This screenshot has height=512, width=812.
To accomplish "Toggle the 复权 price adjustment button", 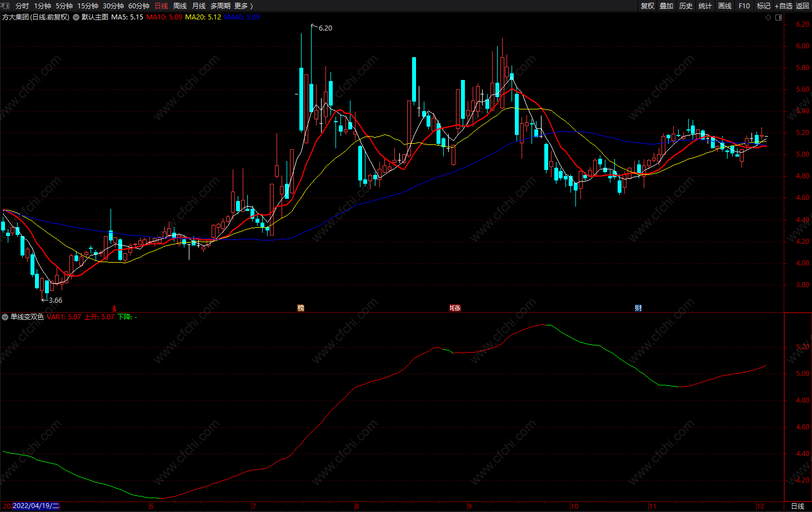I will pyautogui.click(x=648, y=6).
